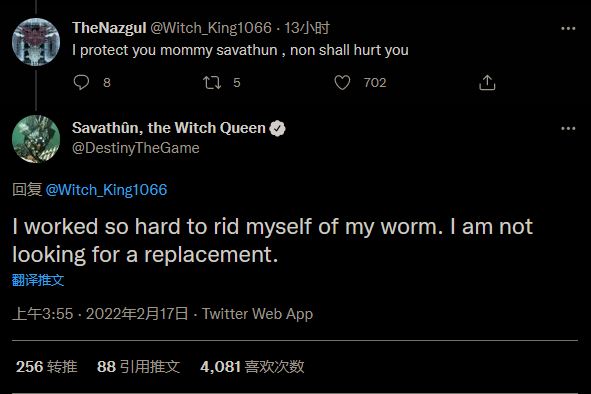
Task: Open Savathûn's profile avatar
Action: click(36, 139)
